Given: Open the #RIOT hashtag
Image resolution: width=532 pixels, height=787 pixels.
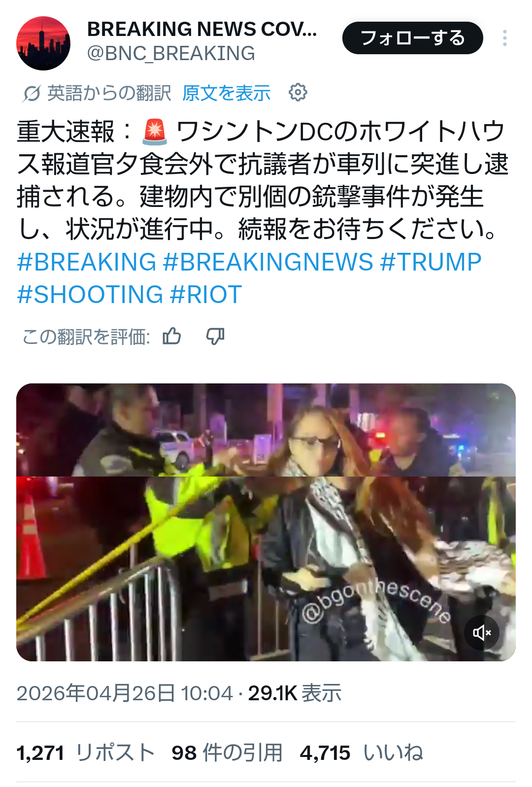Looking at the screenshot, I should click(206, 294).
